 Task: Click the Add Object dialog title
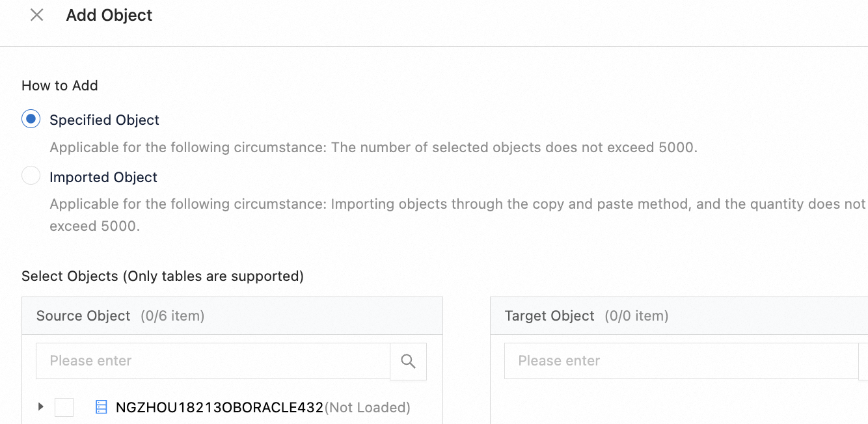109,15
